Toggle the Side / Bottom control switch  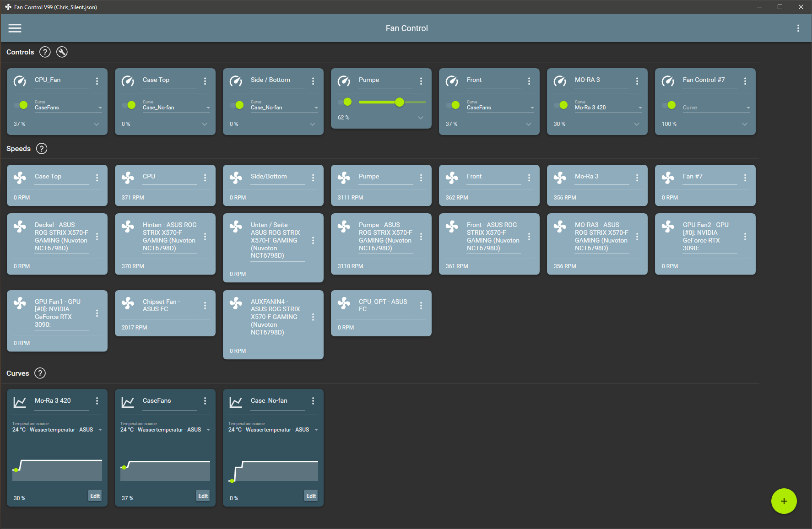click(237, 105)
